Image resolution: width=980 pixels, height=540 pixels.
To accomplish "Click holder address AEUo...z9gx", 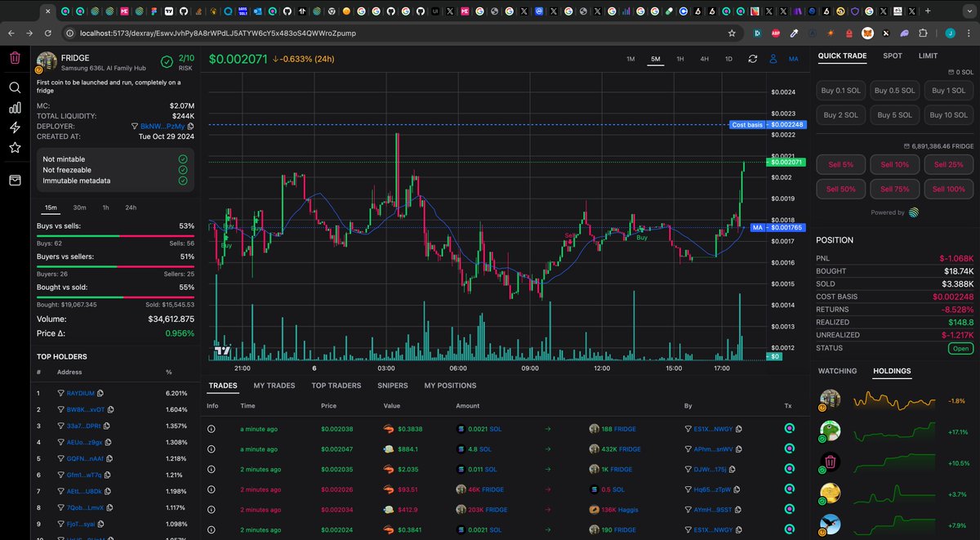I will (x=84, y=442).
